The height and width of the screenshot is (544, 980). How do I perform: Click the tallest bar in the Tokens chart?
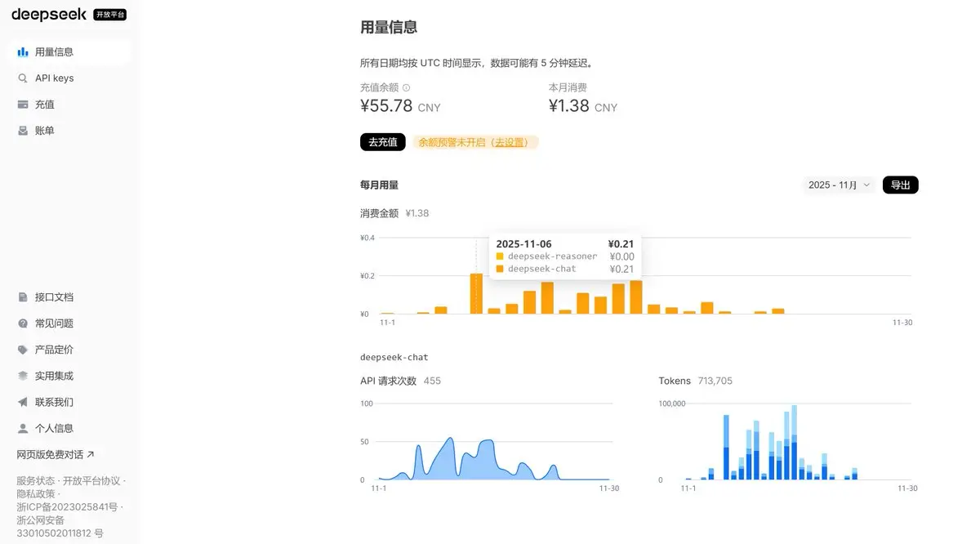(x=794, y=442)
